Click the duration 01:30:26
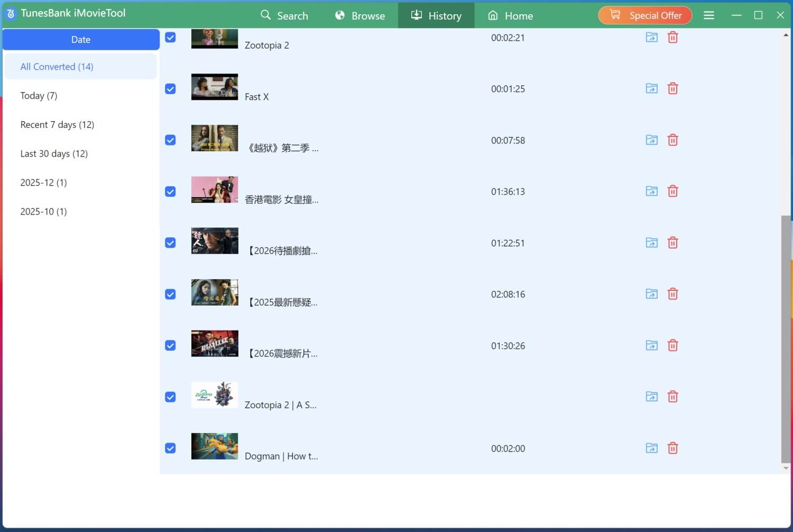 tap(508, 345)
